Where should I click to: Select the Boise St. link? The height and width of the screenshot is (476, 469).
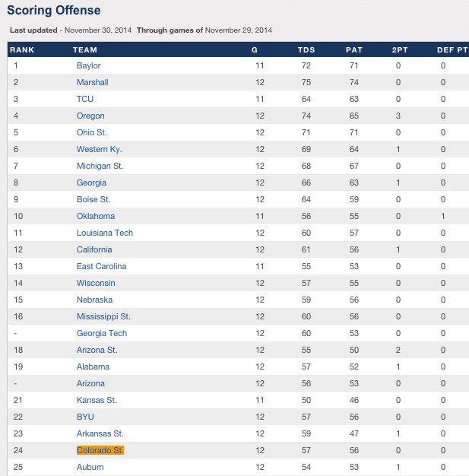[93, 199]
